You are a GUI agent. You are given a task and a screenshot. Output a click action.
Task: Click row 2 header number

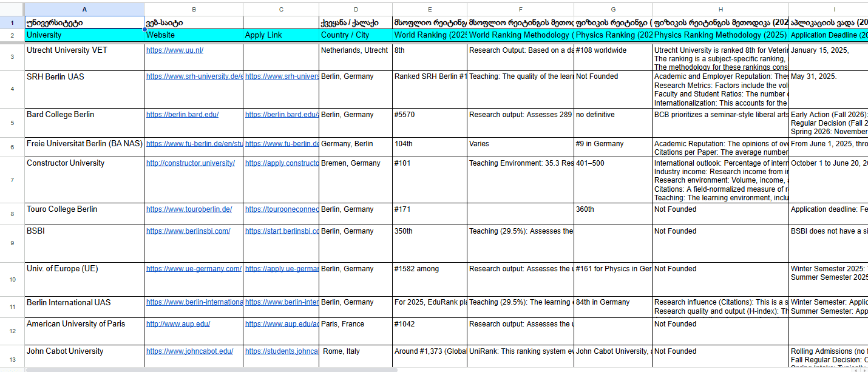pos(12,35)
